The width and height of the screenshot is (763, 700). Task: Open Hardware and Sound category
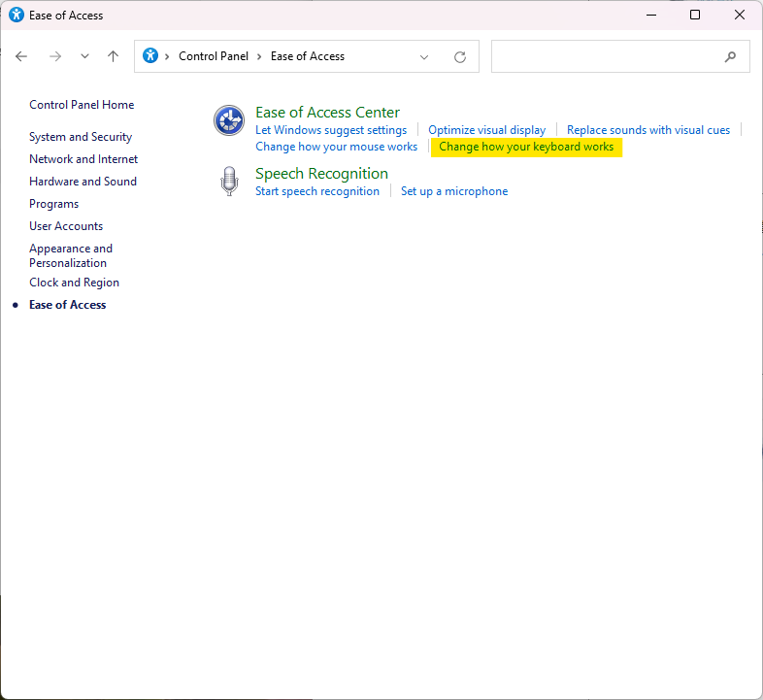(x=83, y=182)
